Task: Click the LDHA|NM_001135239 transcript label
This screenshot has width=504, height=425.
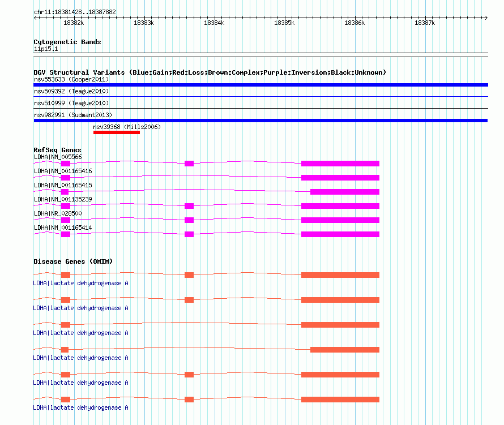Action: (63, 199)
